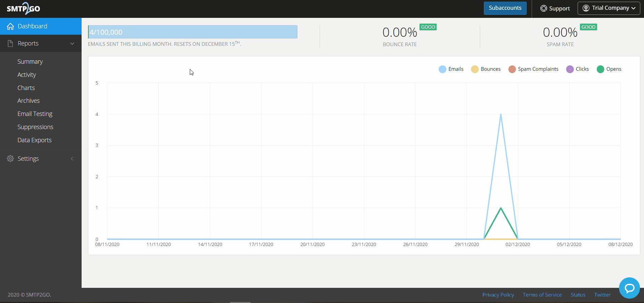The height and width of the screenshot is (303, 644).
Task: Open the live chat bubble
Action: tap(630, 288)
